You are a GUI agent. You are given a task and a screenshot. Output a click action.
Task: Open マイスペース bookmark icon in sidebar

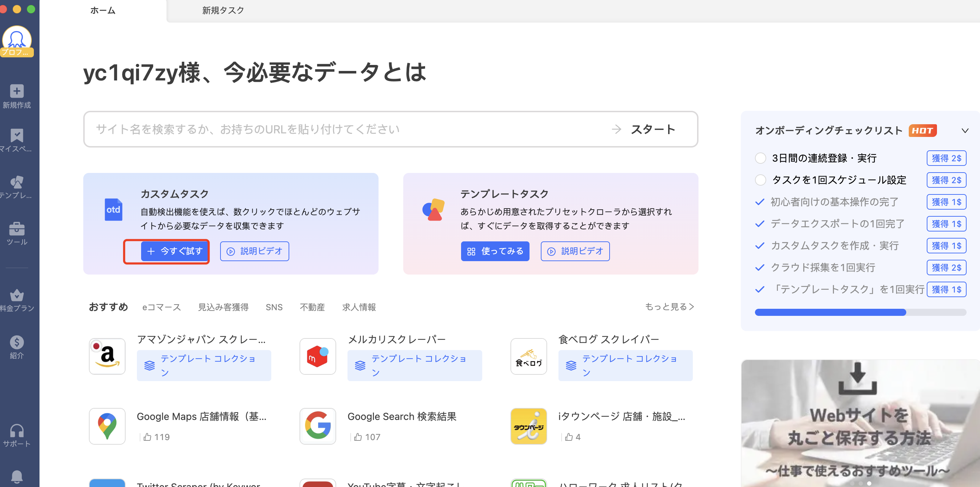17,136
